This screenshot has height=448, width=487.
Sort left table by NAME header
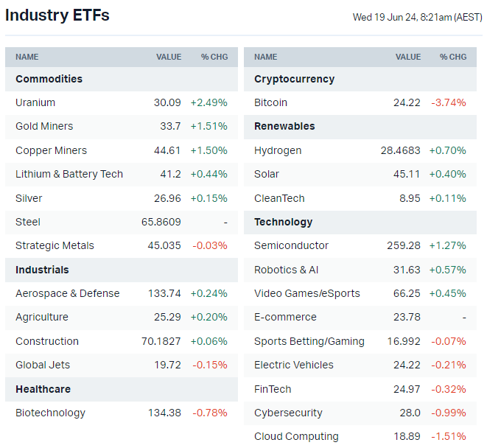(27, 57)
